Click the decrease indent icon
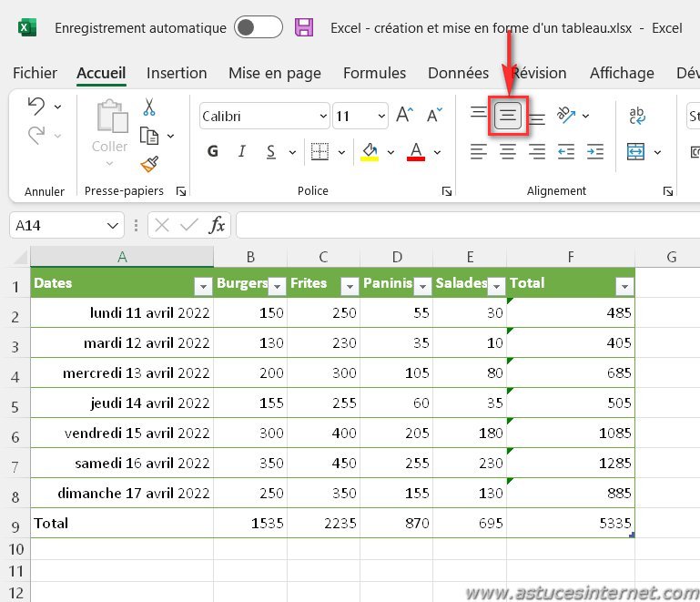 566,152
